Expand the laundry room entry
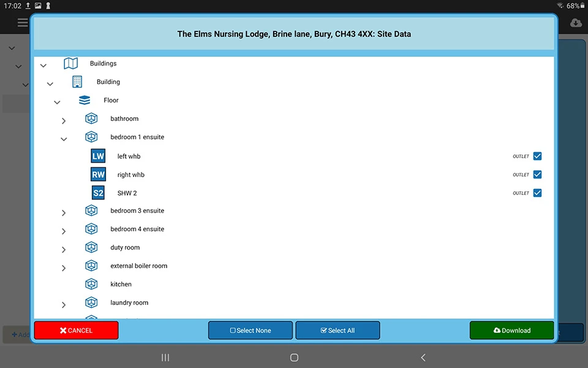 (64, 304)
